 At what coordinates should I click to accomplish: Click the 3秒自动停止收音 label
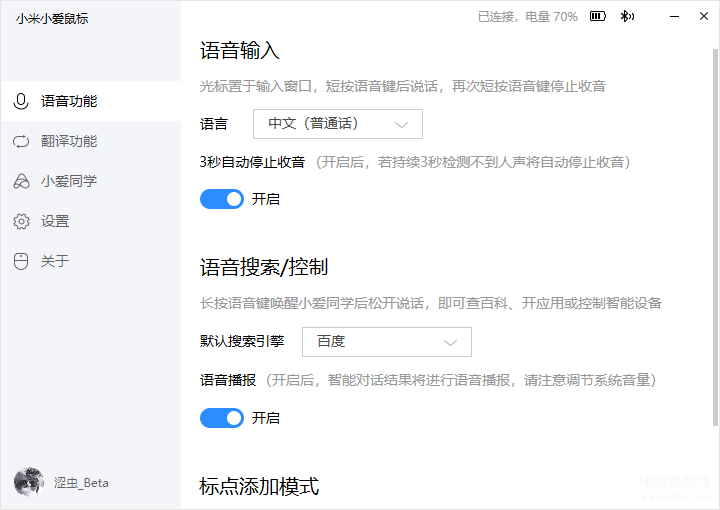[x=252, y=162]
